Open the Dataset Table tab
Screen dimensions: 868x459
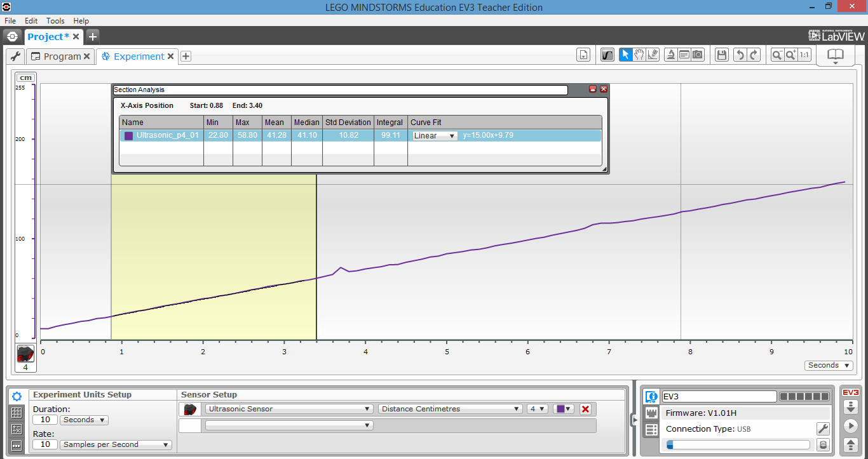click(x=17, y=413)
